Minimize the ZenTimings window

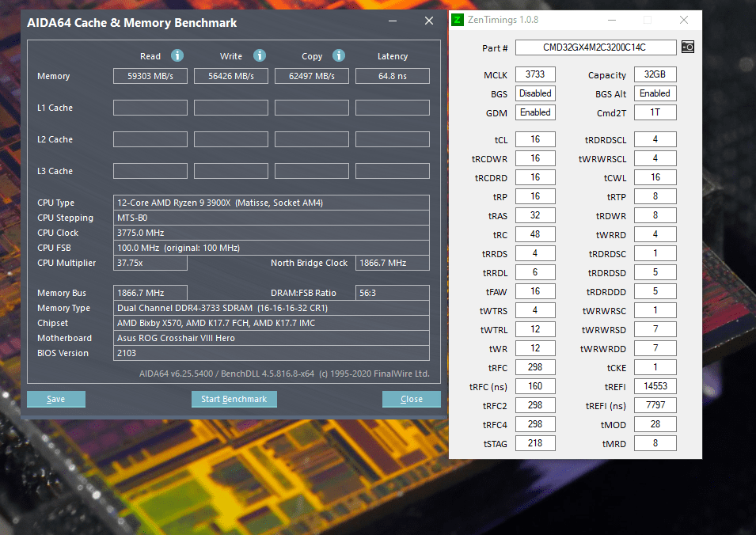(612, 20)
